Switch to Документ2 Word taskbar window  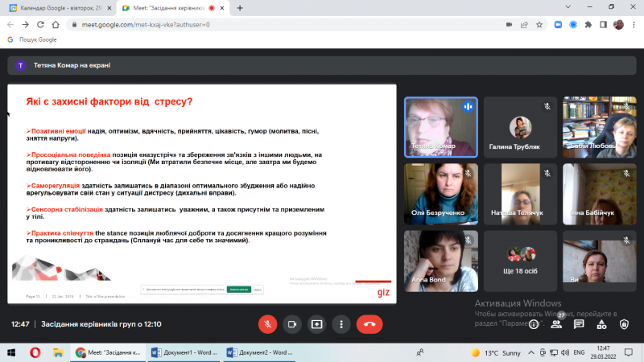[x=259, y=352]
